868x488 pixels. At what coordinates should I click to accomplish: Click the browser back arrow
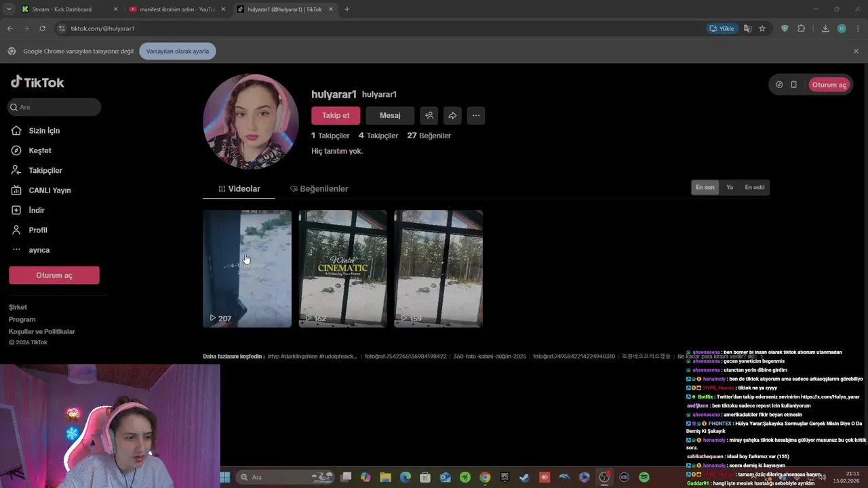pos(9,28)
